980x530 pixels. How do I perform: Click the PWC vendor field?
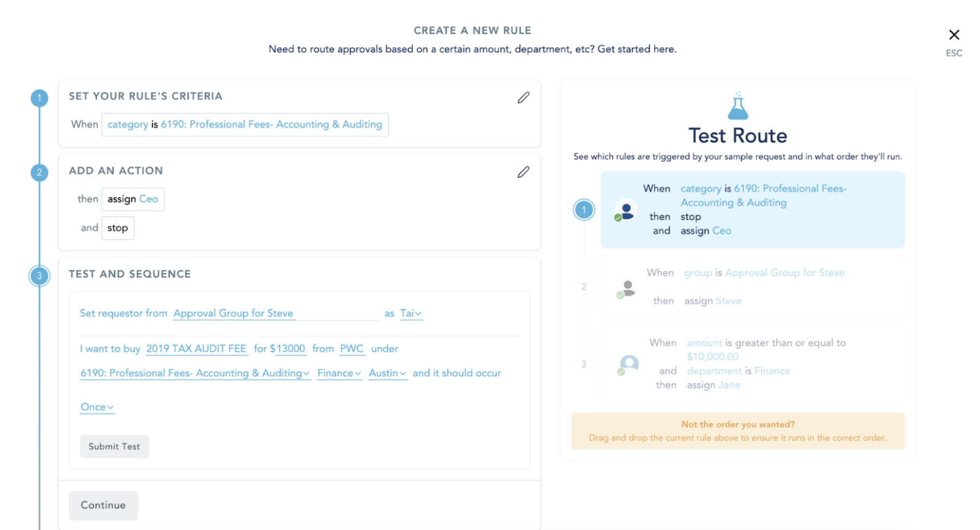[x=352, y=348]
